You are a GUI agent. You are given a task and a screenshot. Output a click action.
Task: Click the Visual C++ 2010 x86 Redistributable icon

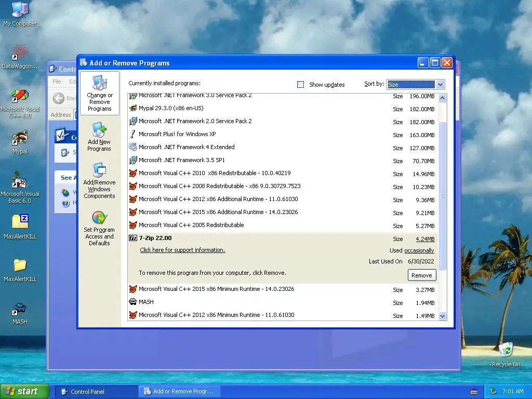[133, 174]
